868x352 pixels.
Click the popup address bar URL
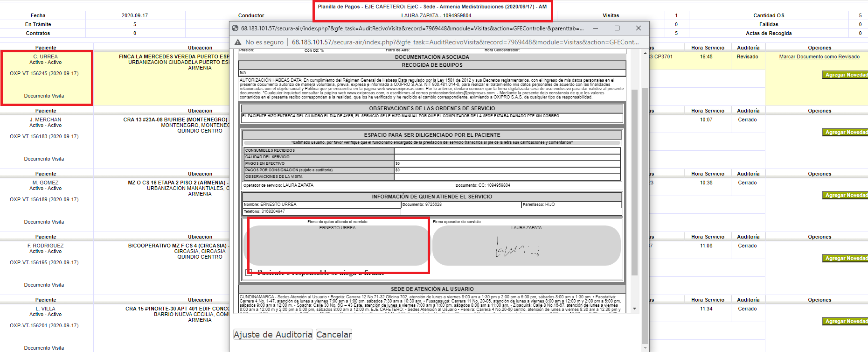(x=465, y=42)
